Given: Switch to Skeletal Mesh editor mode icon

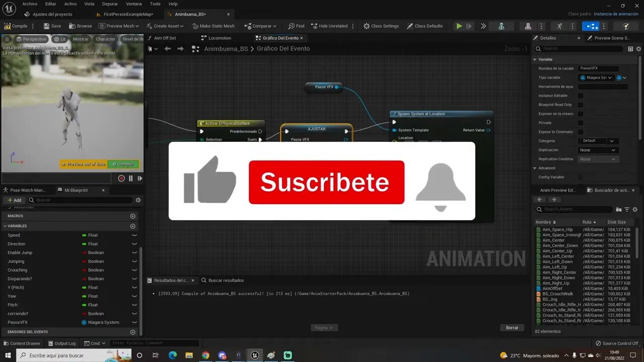Looking at the screenshot, I should point(528,26).
